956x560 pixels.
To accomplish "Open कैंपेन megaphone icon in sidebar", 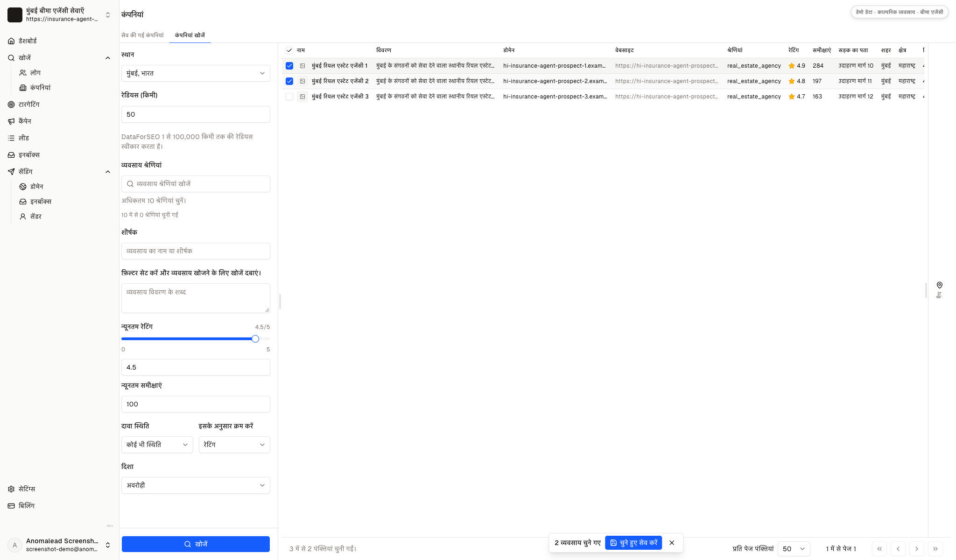I will [x=11, y=121].
